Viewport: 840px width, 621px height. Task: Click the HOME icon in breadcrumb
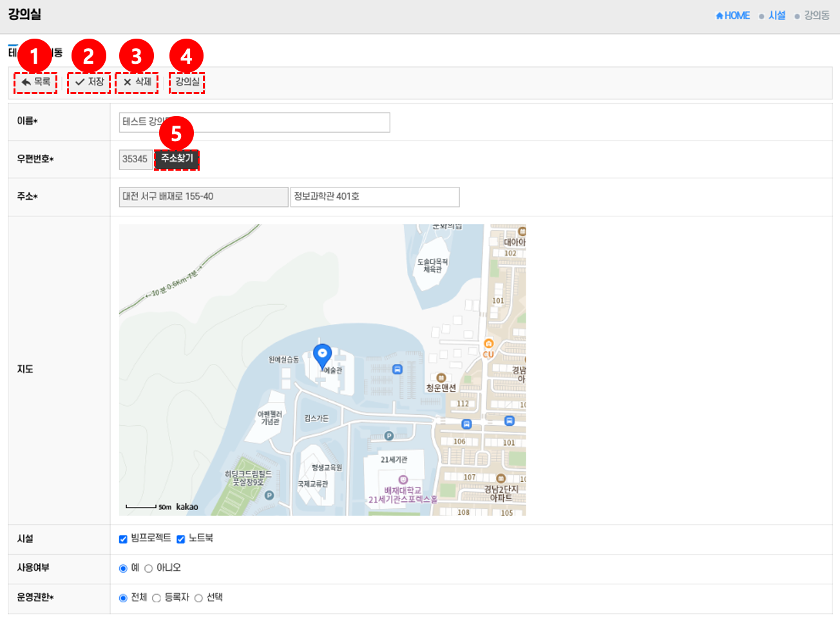pyautogui.click(x=720, y=15)
